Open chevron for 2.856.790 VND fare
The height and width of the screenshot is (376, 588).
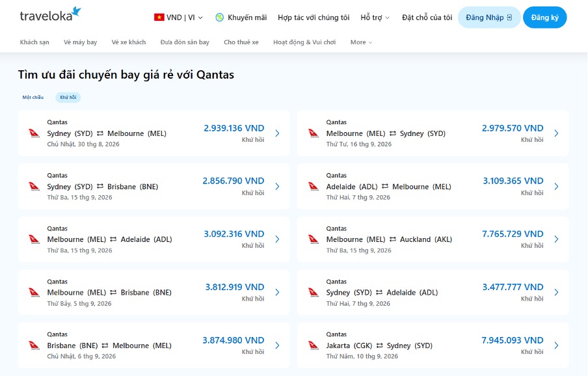pos(277,186)
